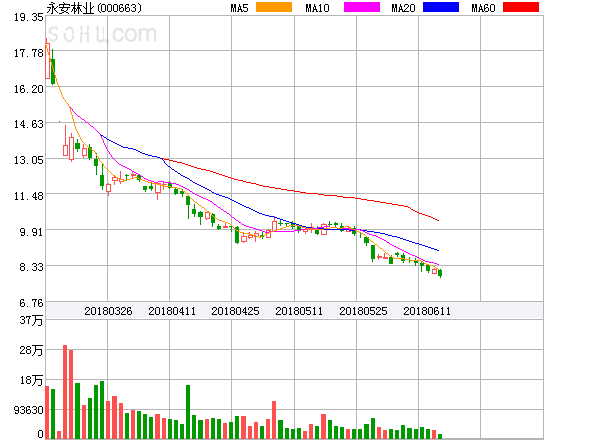The image size is (600, 440).
Task: Click the red MA60 legend swatch
Action: coord(521,7)
